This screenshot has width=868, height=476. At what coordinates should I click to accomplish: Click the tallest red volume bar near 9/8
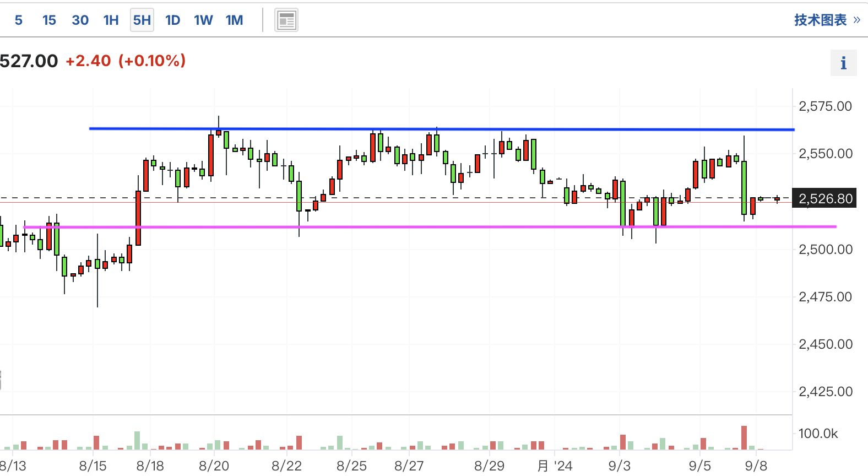tap(744, 438)
